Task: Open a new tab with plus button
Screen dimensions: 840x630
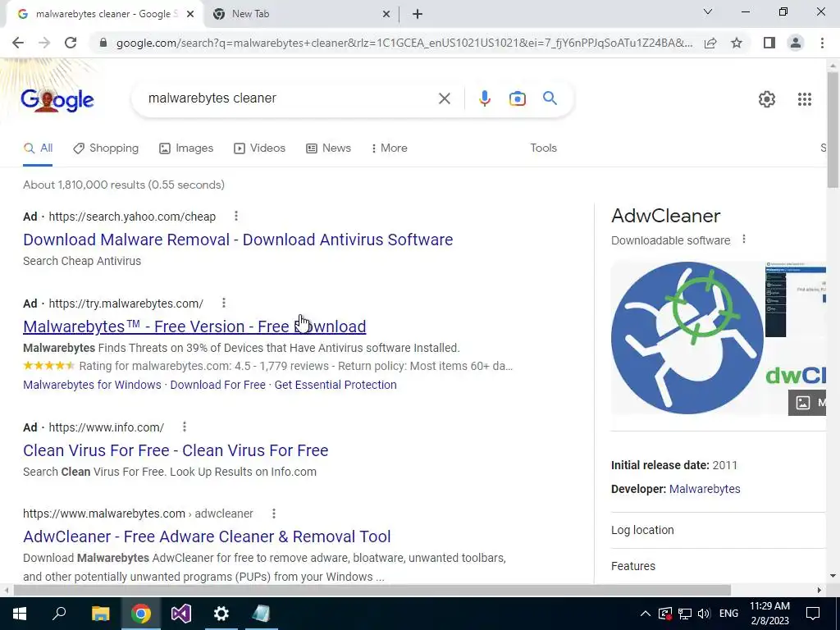Action: pos(418,14)
